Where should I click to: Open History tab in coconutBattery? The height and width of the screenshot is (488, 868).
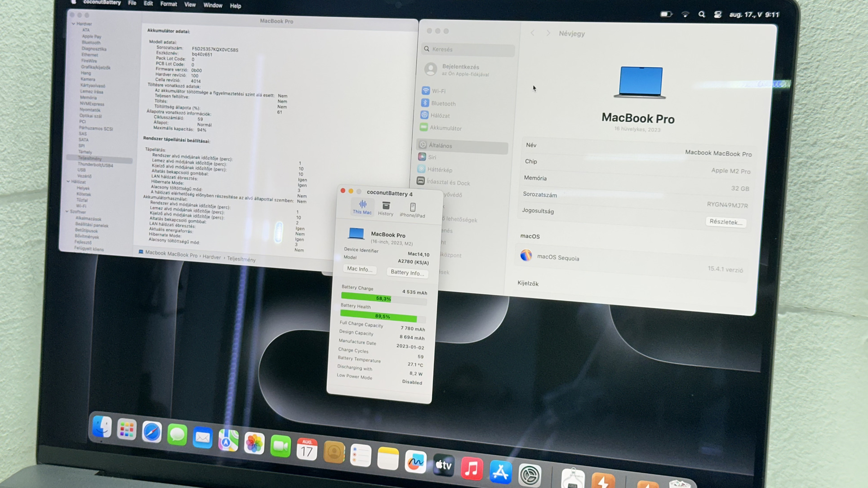[385, 209]
